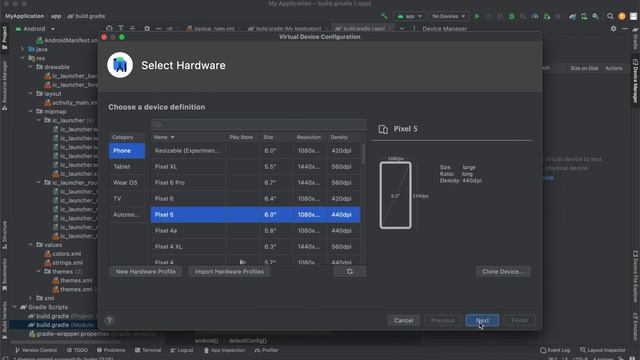The image size is (640, 360).
Task: Click the device list vertical scrollbar
Action: (363, 154)
